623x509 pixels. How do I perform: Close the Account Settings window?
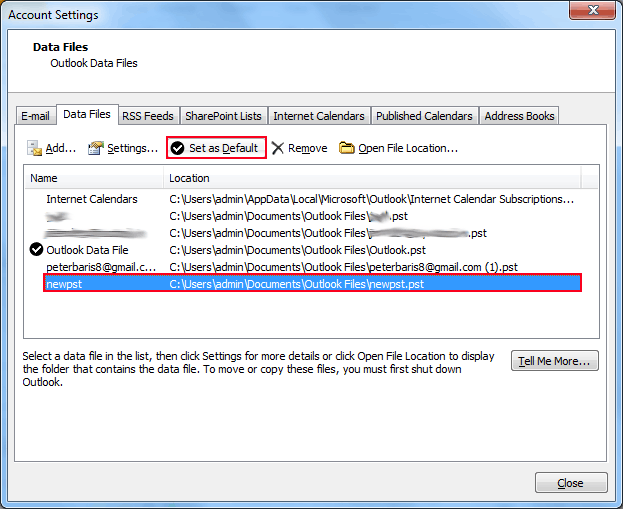click(x=593, y=10)
